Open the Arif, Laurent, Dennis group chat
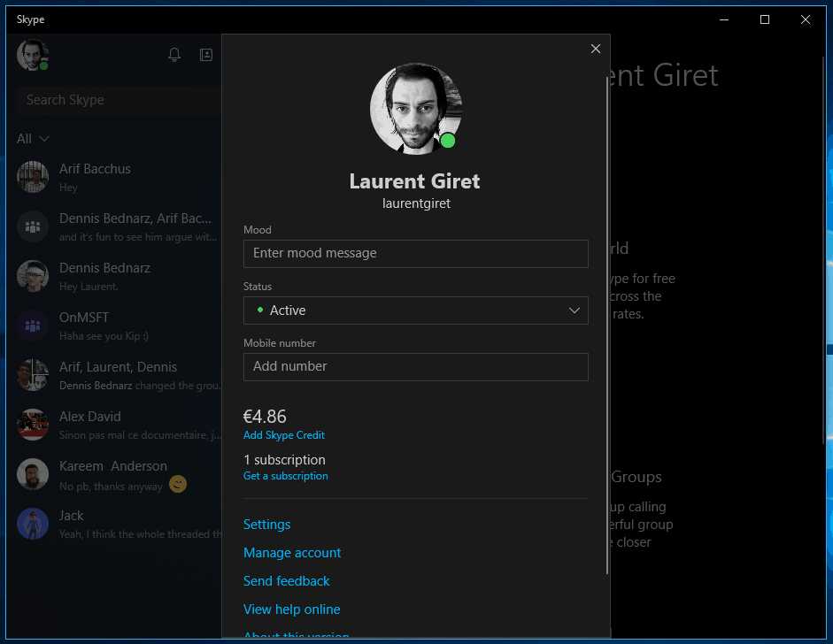 tap(113, 375)
